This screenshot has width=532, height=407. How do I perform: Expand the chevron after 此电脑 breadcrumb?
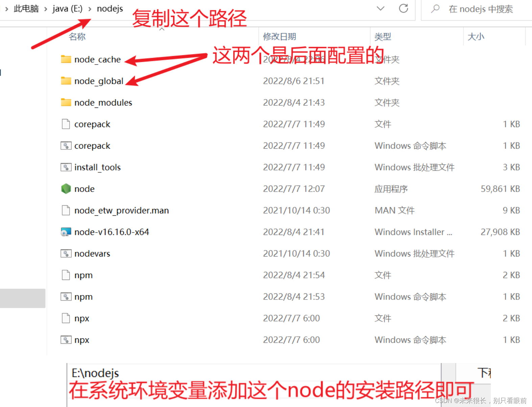point(46,9)
